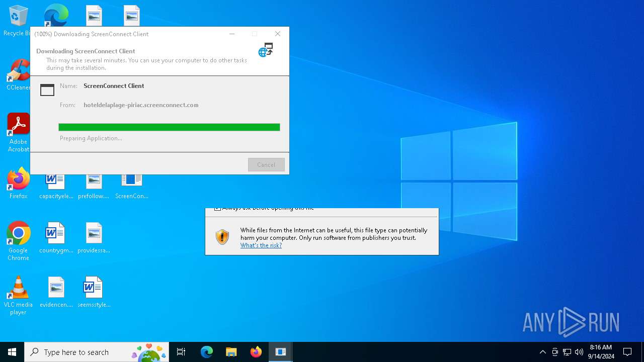This screenshot has width=644, height=362.
Task: Close the Downloading ScreenConnect Client dialog
Action: [278, 34]
